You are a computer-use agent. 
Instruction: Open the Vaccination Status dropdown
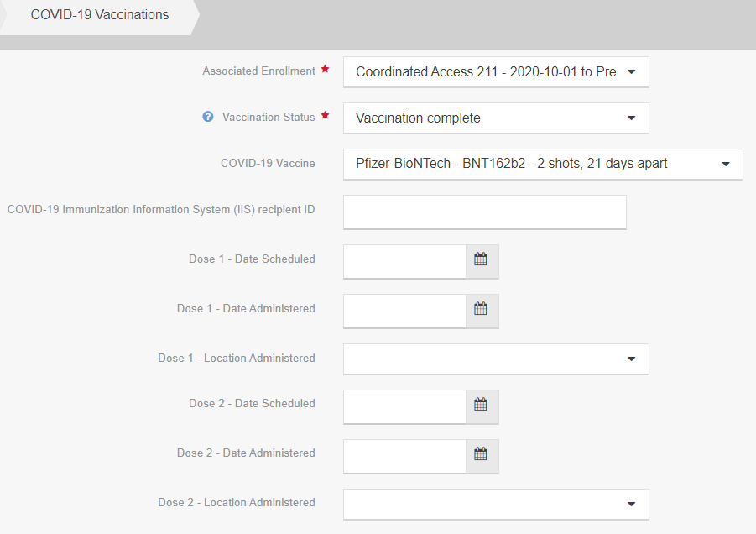[495, 118]
